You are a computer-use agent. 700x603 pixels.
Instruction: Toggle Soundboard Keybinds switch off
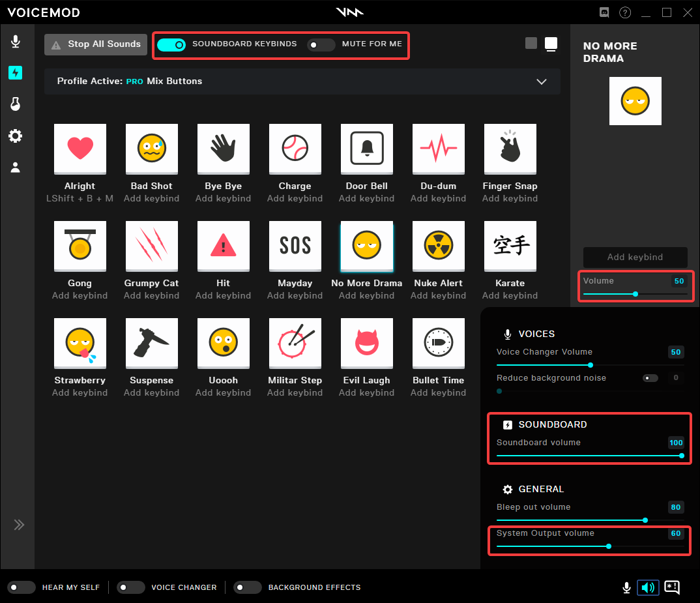pyautogui.click(x=171, y=45)
